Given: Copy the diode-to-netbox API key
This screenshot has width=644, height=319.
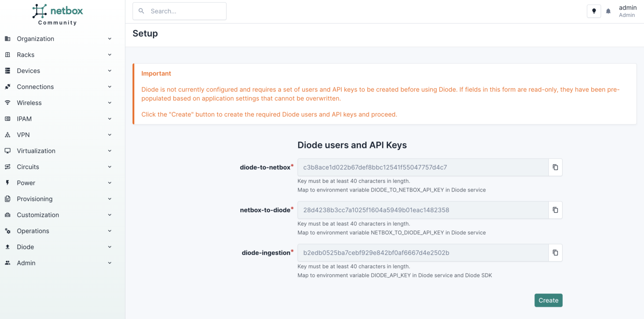Looking at the screenshot, I should tap(555, 167).
